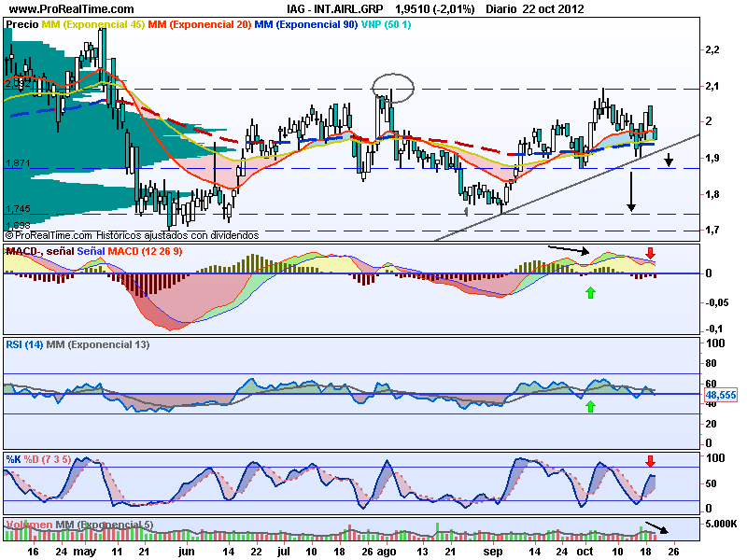Click the RSI current value tag 48,555

(x=721, y=396)
